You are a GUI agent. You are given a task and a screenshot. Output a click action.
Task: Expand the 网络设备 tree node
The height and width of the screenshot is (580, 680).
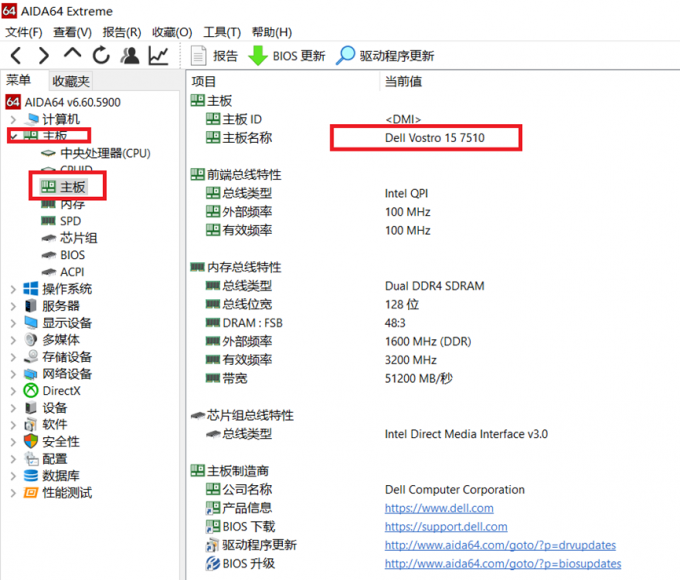(13, 374)
